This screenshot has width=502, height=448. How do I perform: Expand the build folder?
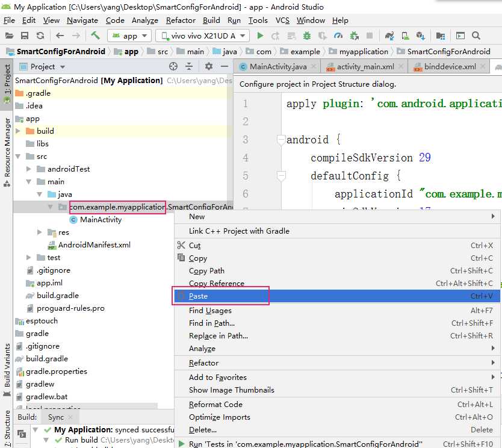18,131
